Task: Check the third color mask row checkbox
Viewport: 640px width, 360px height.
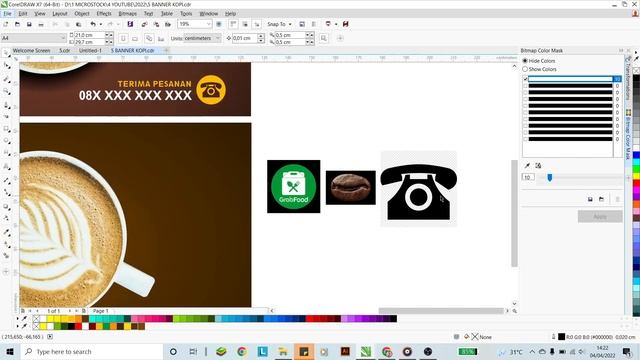Action: pos(525,93)
